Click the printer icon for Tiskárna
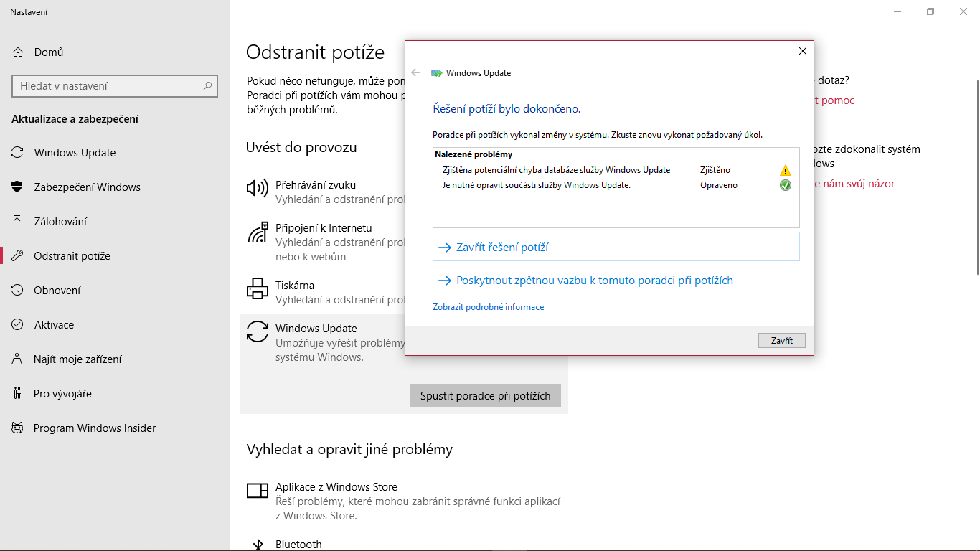The height and width of the screenshot is (551, 980). 257,288
